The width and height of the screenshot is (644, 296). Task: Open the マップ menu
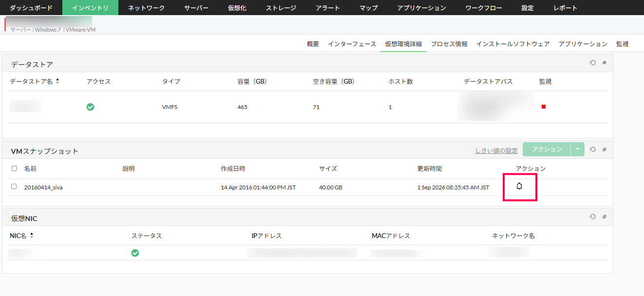coord(368,8)
